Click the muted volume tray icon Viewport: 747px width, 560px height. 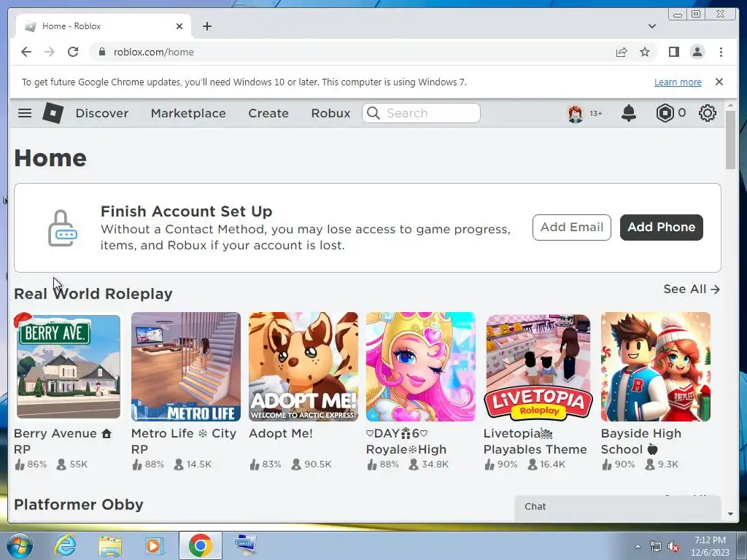click(673, 547)
